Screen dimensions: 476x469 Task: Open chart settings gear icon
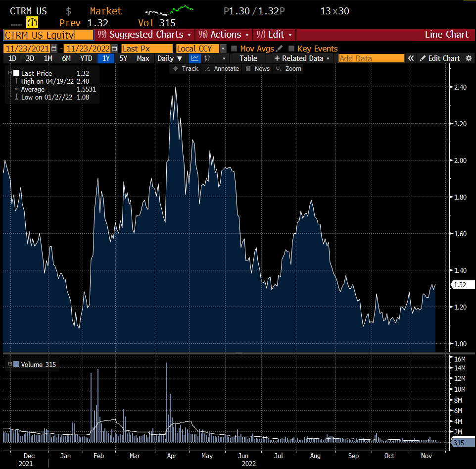click(x=469, y=58)
